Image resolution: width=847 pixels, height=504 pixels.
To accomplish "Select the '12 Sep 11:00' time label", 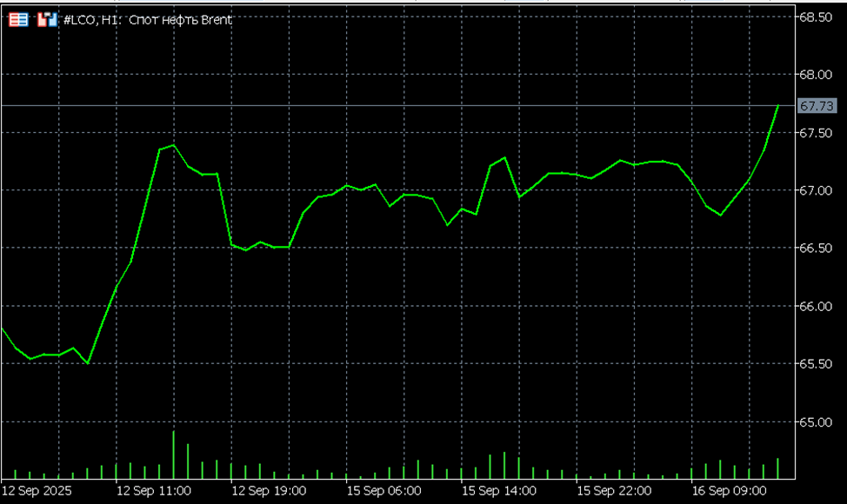I will (x=154, y=491).
